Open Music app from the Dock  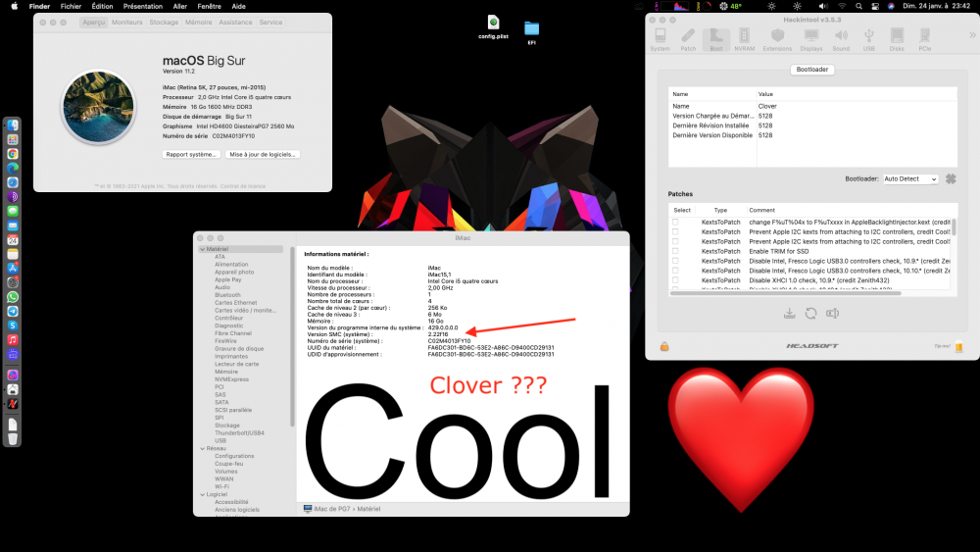click(x=13, y=339)
